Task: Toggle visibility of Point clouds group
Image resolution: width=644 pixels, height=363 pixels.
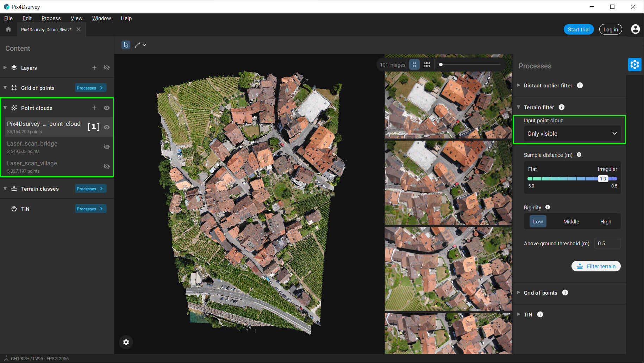Action: point(107,108)
